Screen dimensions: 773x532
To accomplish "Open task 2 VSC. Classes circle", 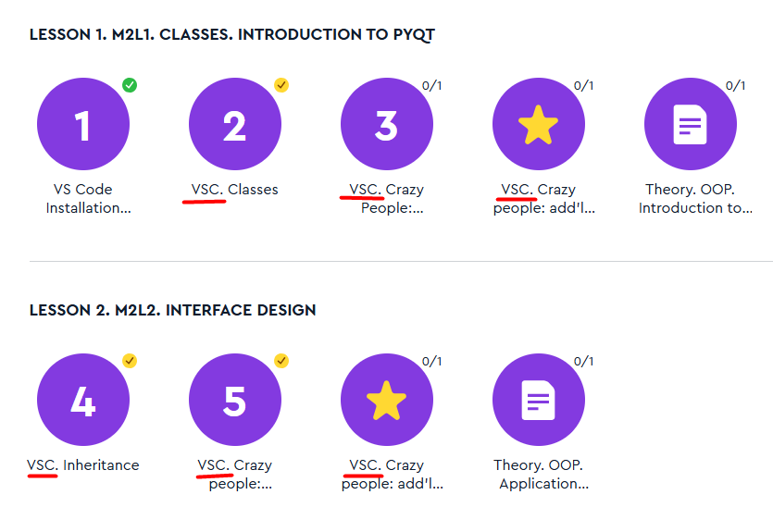I will tap(234, 124).
